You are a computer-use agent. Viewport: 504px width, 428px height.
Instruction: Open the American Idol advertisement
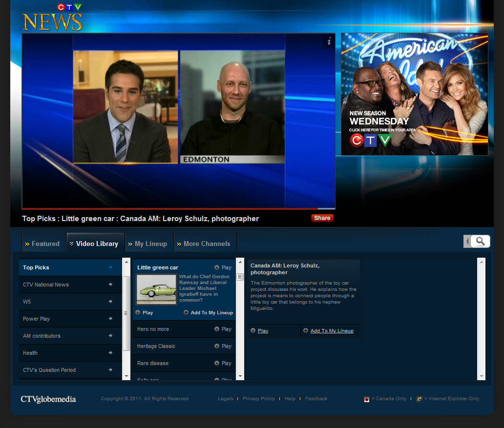414,94
